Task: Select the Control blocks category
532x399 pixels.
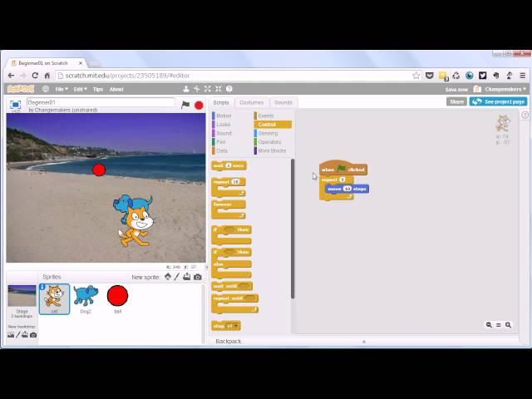Action: click(x=273, y=125)
